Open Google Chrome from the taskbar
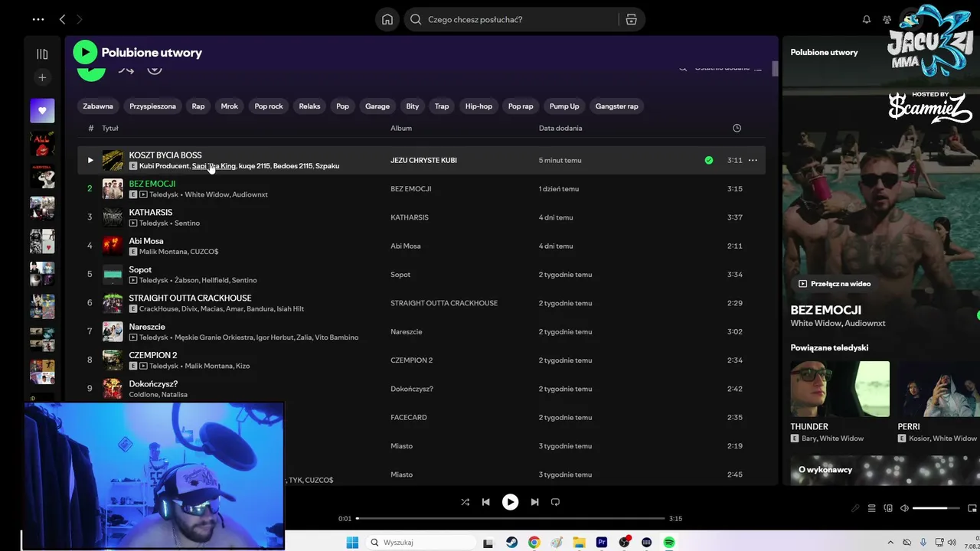980x551 pixels. 534,543
